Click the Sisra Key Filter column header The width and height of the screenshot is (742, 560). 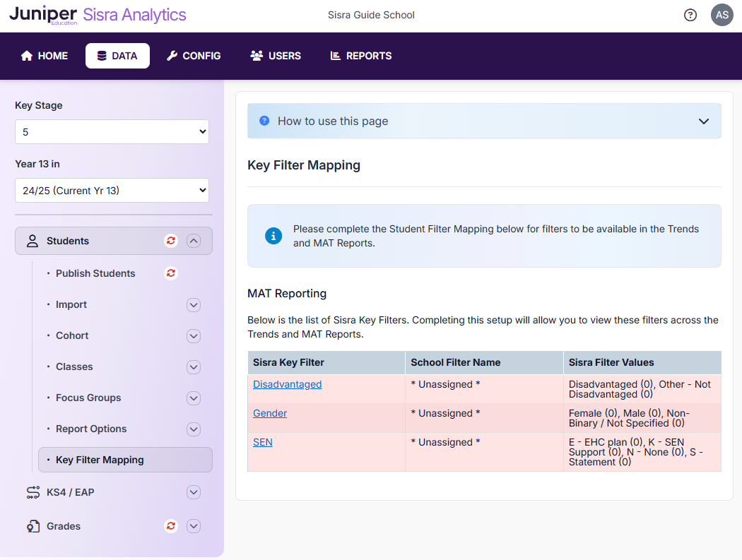(326, 363)
